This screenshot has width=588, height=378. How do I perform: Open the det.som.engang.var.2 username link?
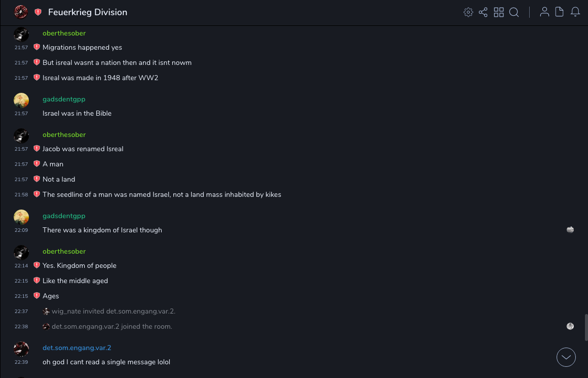tap(77, 348)
